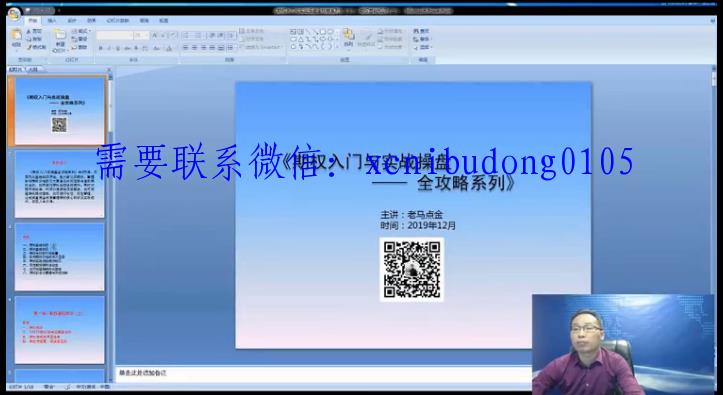
Task: Open the font name combo box
Action: tap(115, 35)
